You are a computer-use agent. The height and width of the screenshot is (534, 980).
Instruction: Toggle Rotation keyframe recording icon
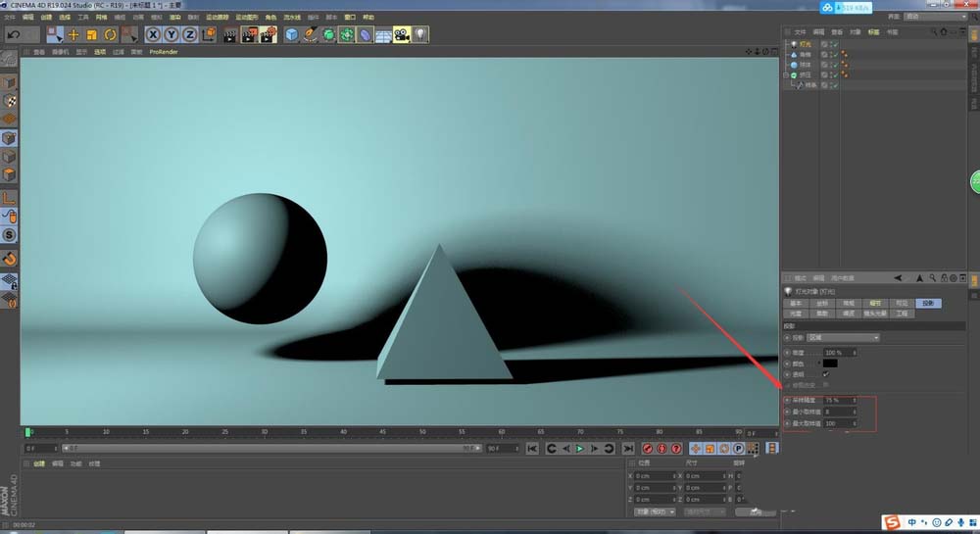724,449
